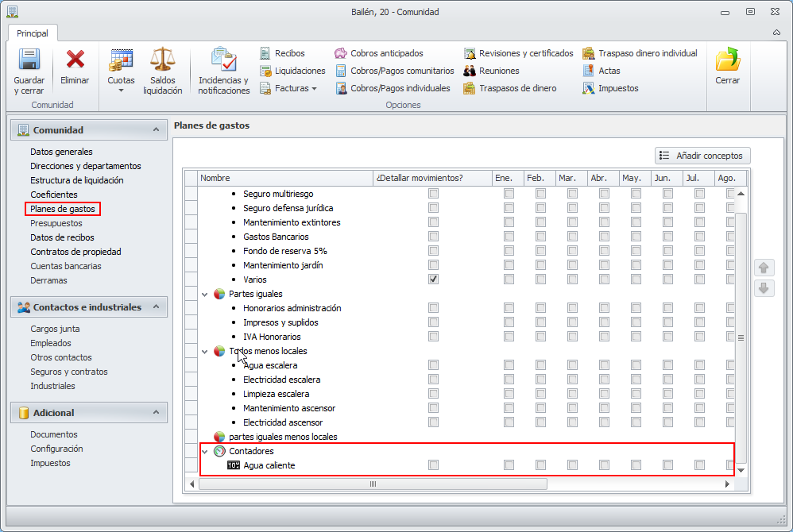This screenshot has height=532, width=793.
Task: Click the red Eliminar X icon
Action: pos(75,60)
